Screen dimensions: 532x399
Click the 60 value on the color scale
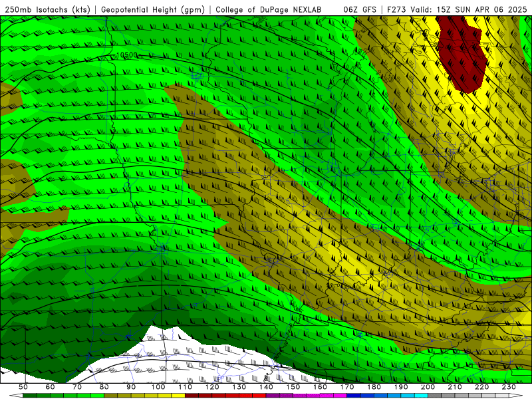tap(51, 387)
